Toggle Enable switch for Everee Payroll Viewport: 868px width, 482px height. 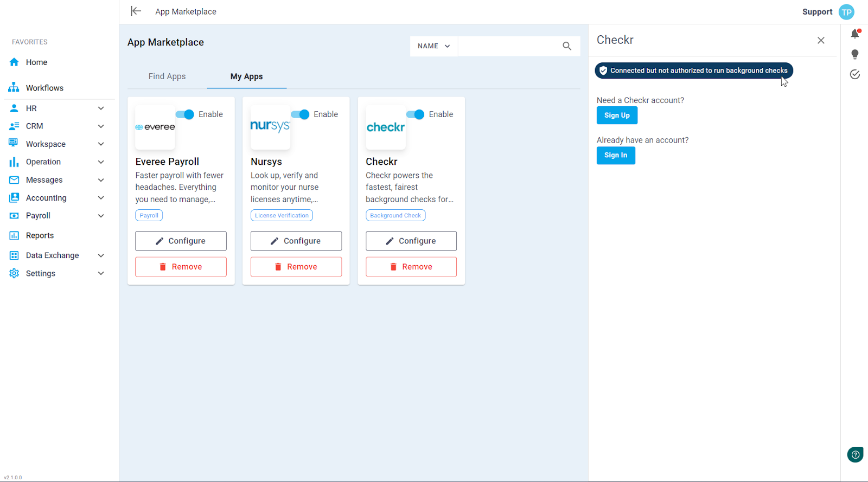click(184, 114)
